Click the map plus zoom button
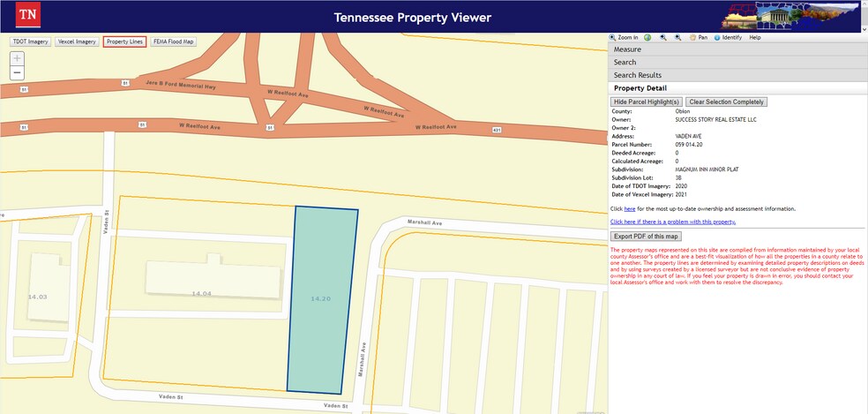 click(x=18, y=58)
